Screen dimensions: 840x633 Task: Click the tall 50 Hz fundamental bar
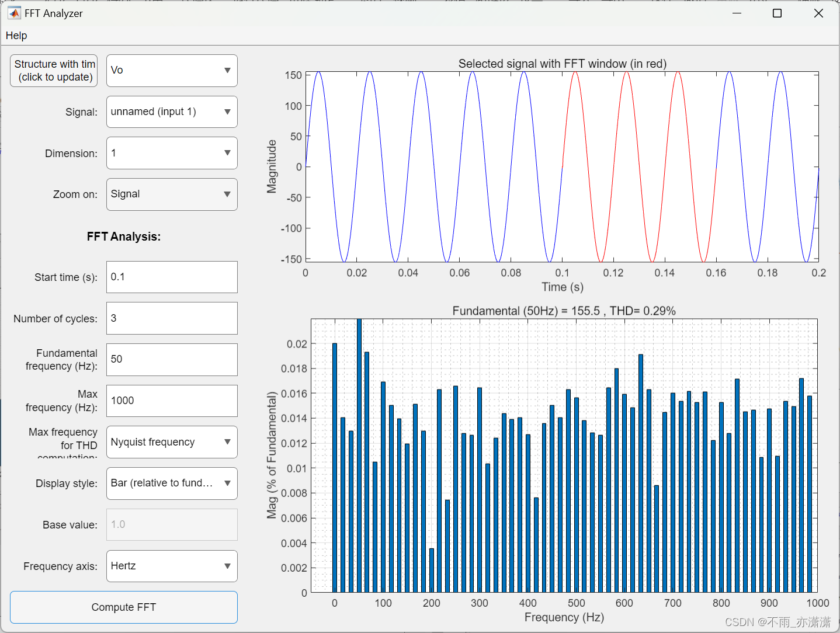(359, 455)
